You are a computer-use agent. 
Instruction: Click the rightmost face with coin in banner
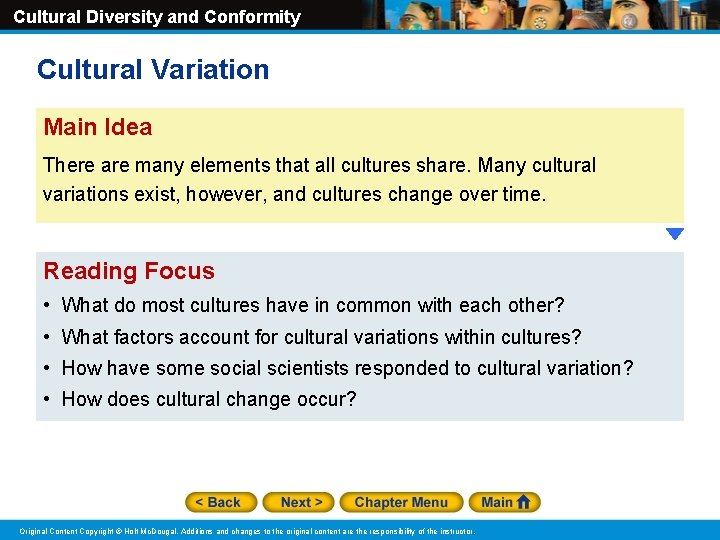(x=631, y=15)
